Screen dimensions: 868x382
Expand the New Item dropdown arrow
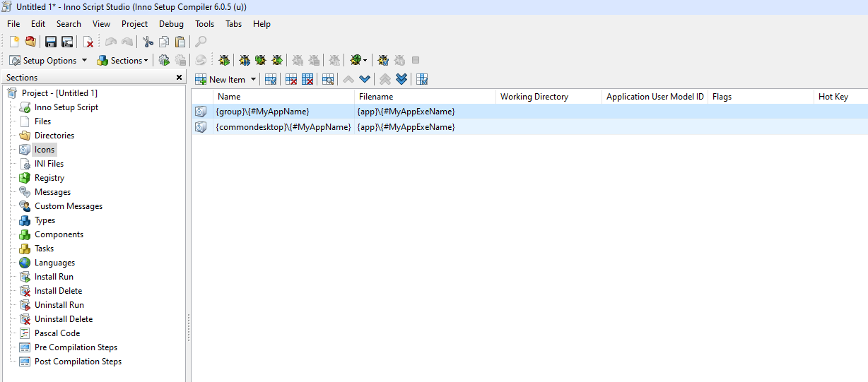coord(254,79)
